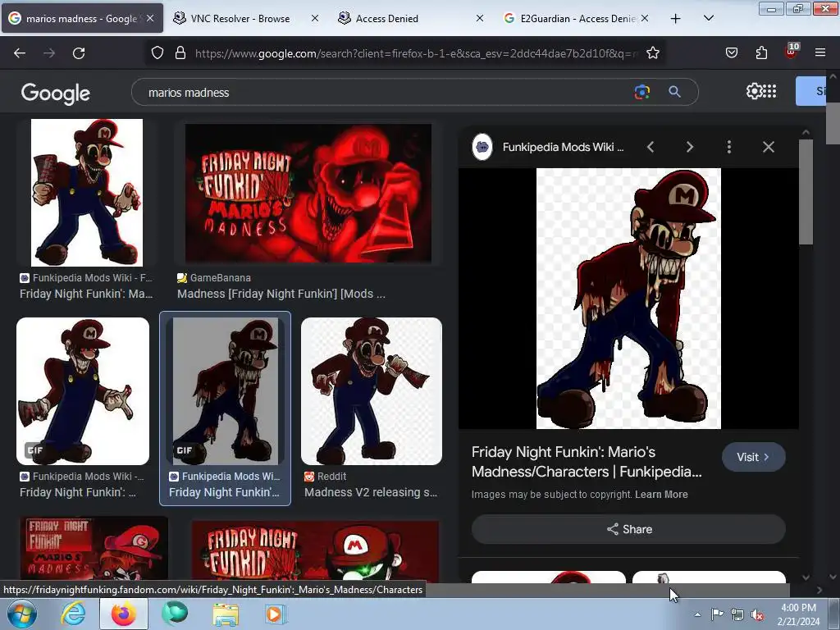Open the Reddit Mario thumbnail
The height and width of the screenshot is (630, 840).
pyautogui.click(x=372, y=391)
